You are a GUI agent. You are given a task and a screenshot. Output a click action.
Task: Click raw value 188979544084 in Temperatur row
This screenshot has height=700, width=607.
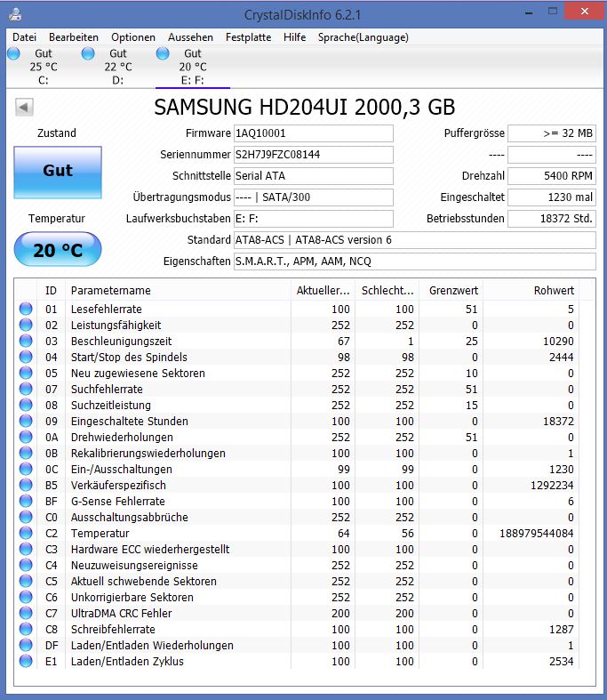click(536, 533)
